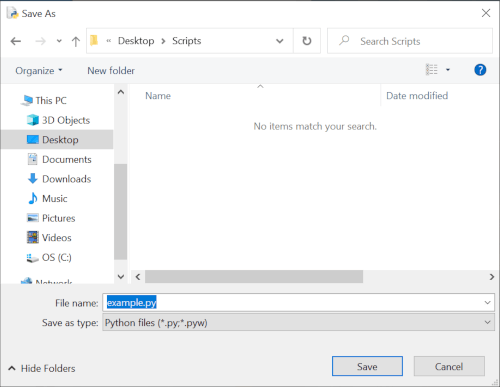Sort by the Date modified column
This screenshot has width=500, height=387.
click(x=417, y=96)
